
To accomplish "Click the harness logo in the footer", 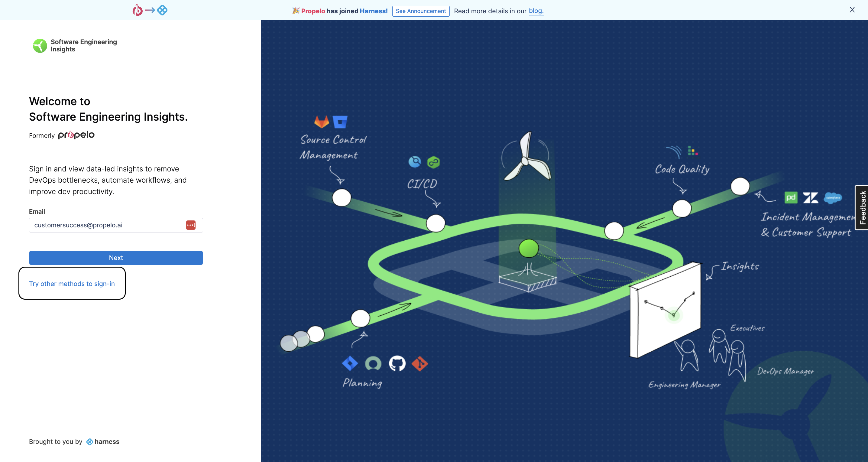I will (103, 441).
